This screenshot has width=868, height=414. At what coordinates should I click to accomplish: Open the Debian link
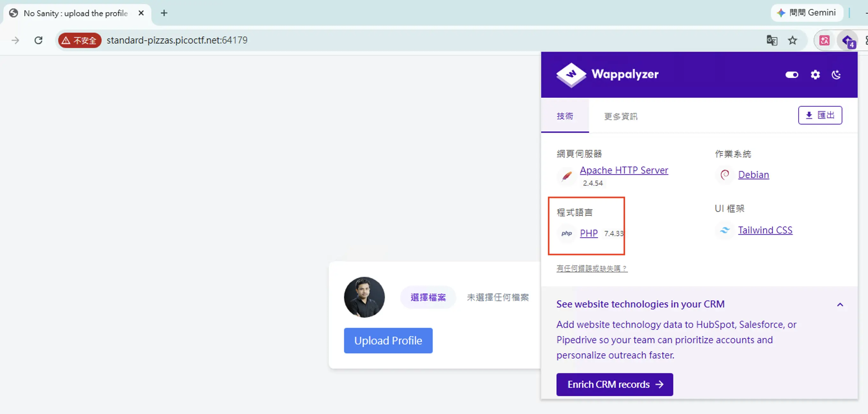click(x=753, y=174)
